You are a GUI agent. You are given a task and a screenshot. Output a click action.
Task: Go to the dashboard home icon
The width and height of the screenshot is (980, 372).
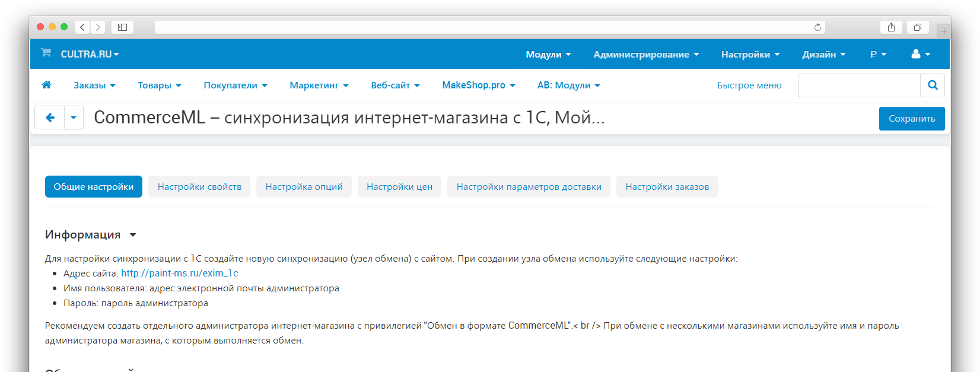tap(46, 85)
